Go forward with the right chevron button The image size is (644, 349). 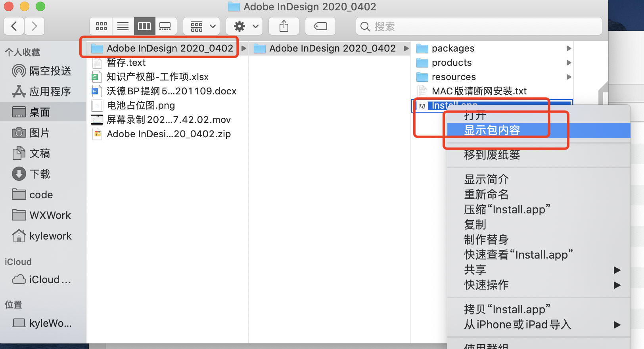coord(34,27)
